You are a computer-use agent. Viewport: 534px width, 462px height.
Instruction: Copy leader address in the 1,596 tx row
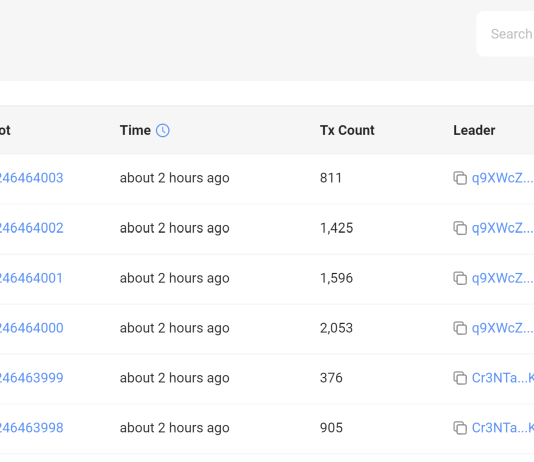[460, 278]
